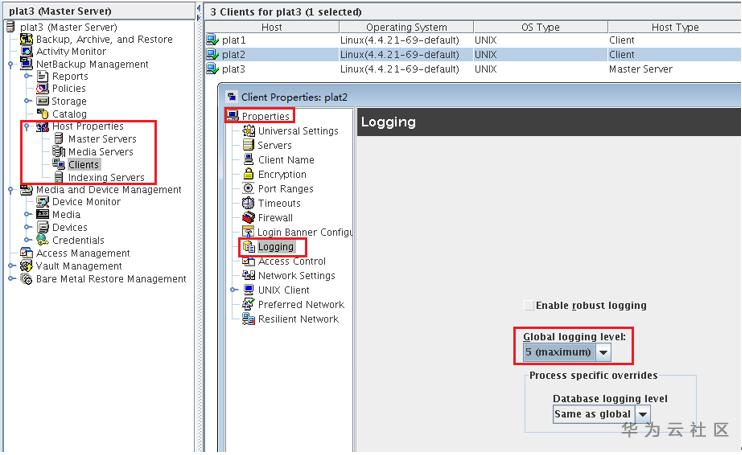Select Client Name in properties tree
Screen dimensions: 742x455
click(286, 160)
